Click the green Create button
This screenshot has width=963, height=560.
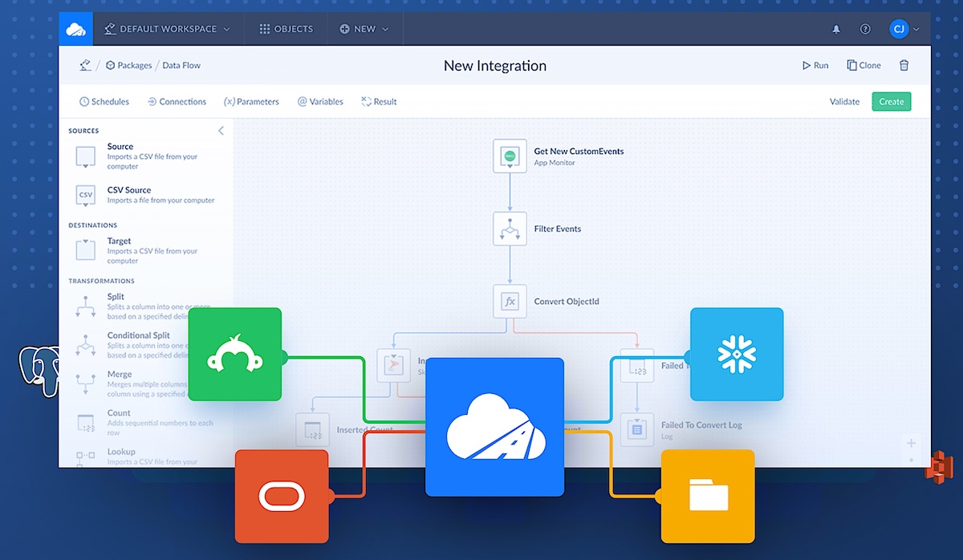(x=892, y=102)
